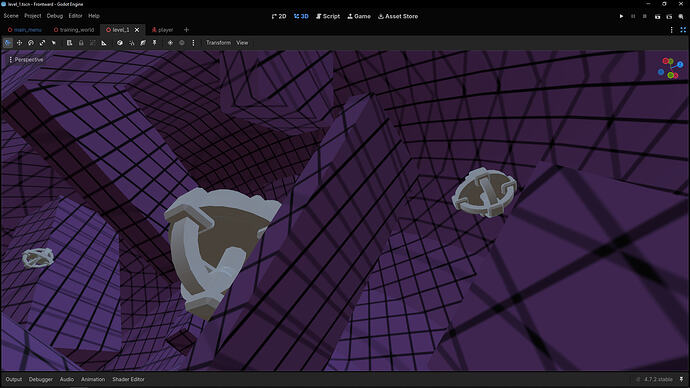
Task: Toggle use local space
Action: pos(120,43)
